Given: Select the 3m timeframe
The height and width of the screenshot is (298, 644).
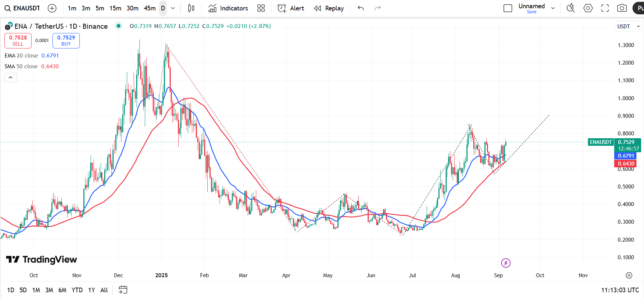Looking at the screenshot, I should pyautogui.click(x=86, y=8).
